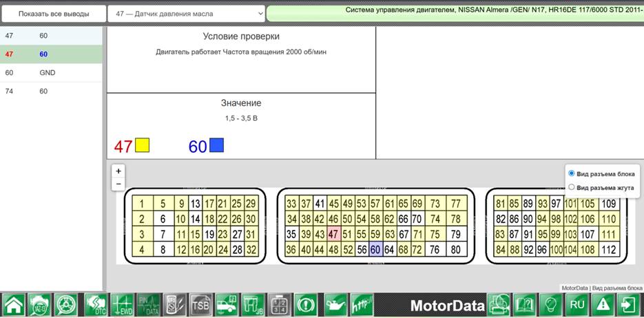Click pin 56 in the middle connector
Viewport: 644px width, 318px height.
pyautogui.click(x=362, y=249)
